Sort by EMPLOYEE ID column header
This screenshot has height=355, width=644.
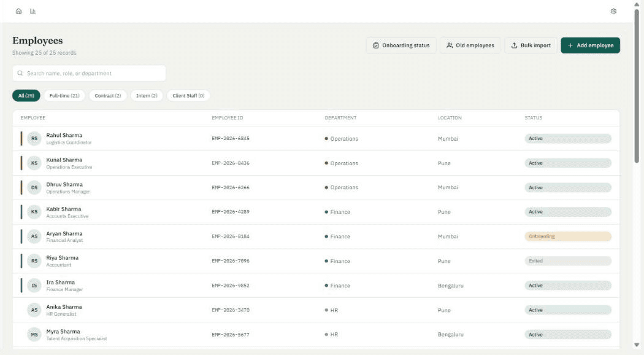coord(228,118)
